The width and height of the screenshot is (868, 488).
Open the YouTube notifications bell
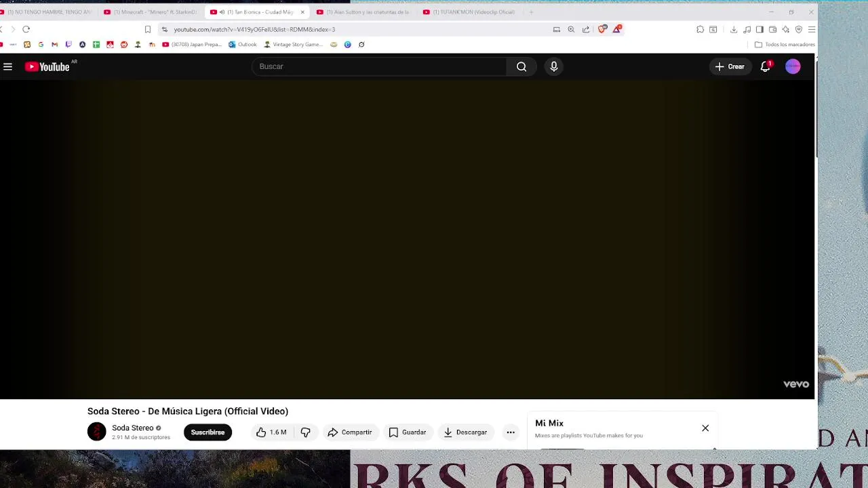pyautogui.click(x=766, y=66)
